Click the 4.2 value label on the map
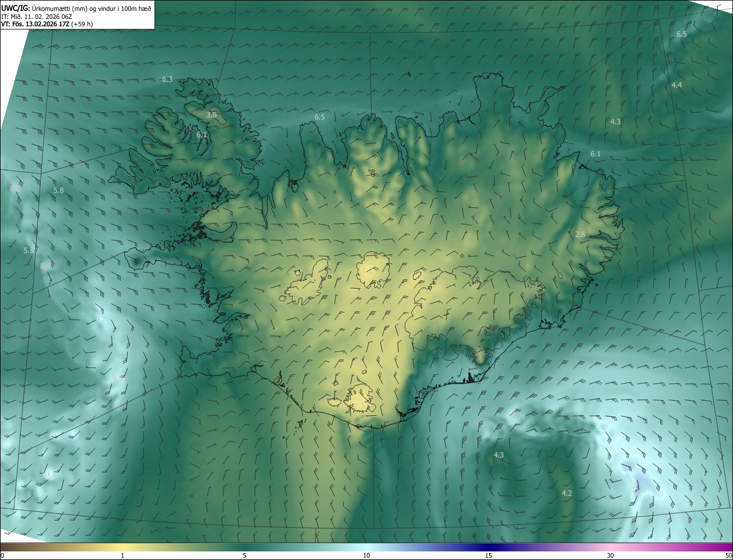 pos(566,494)
